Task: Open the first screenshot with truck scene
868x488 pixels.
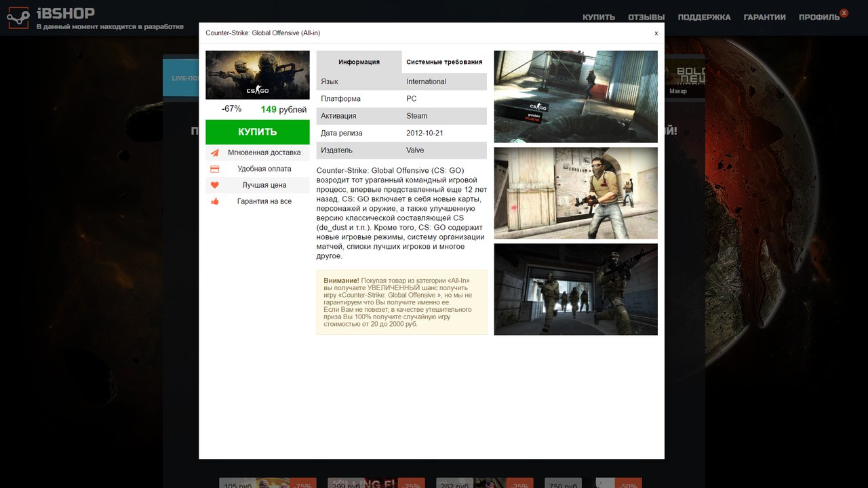Action: click(576, 96)
